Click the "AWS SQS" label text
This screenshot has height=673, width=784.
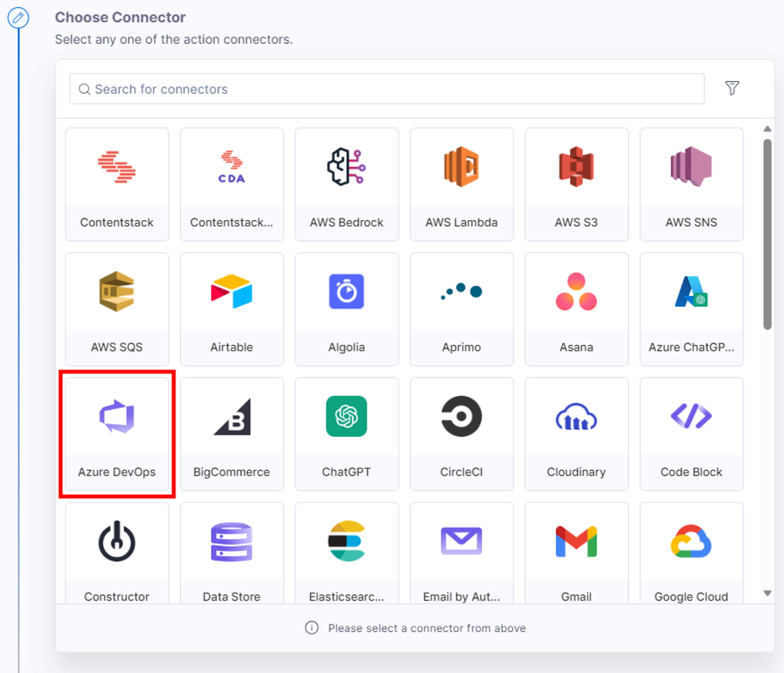tap(117, 347)
